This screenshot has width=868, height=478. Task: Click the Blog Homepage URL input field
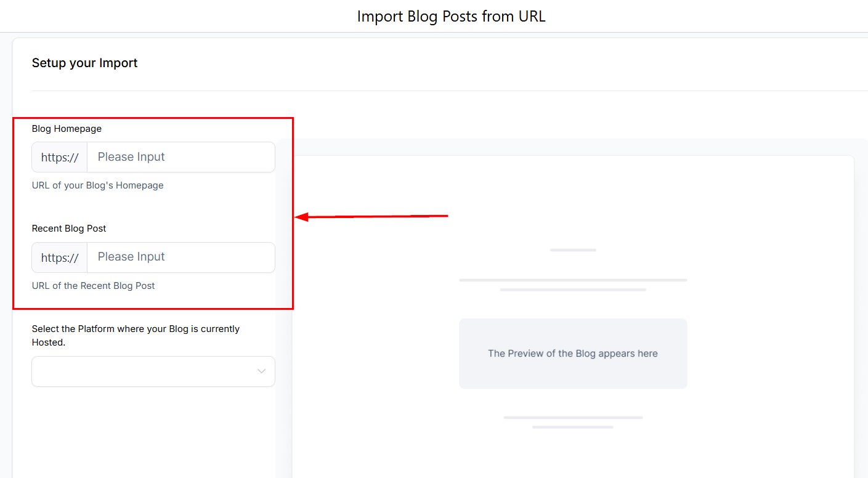(x=180, y=157)
